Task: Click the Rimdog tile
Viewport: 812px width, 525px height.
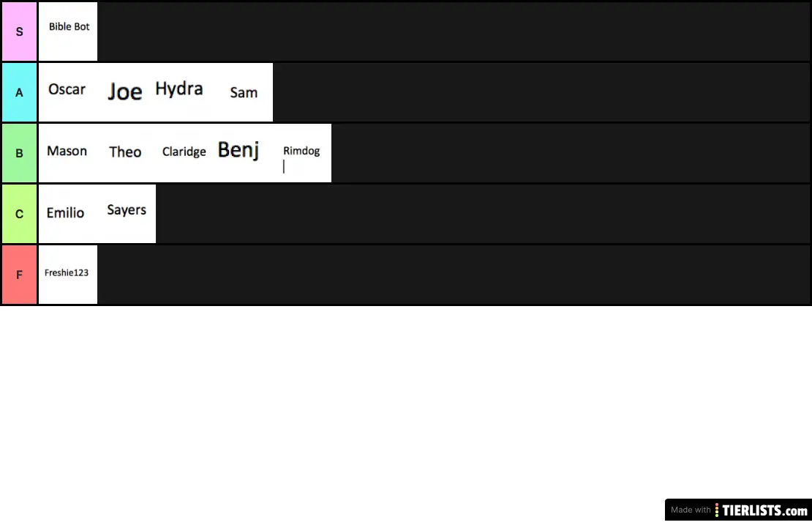Action: point(302,153)
